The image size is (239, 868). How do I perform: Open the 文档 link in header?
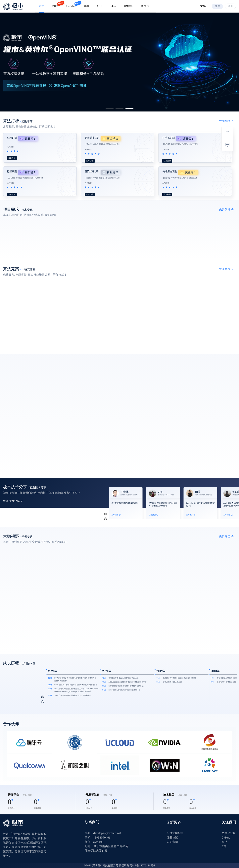tap(203, 6)
